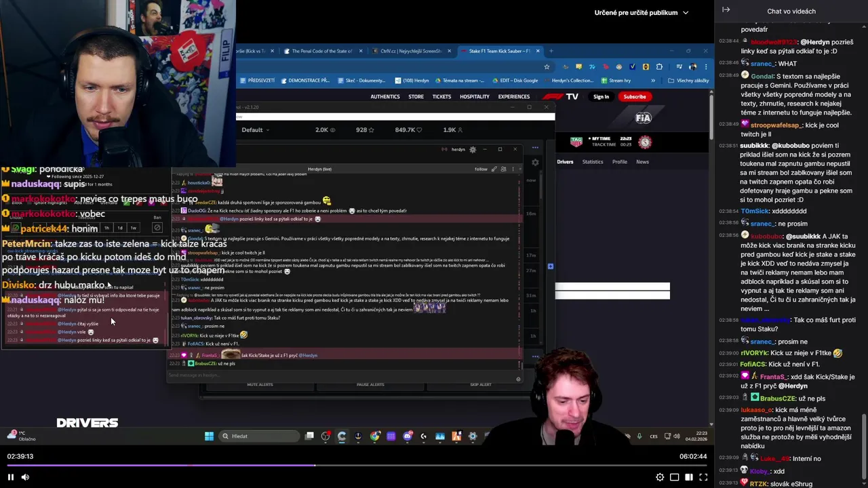Click the TAG Heuer logo on F1 page
Screen dimensions: 868x488
click(x=576, y=142)
